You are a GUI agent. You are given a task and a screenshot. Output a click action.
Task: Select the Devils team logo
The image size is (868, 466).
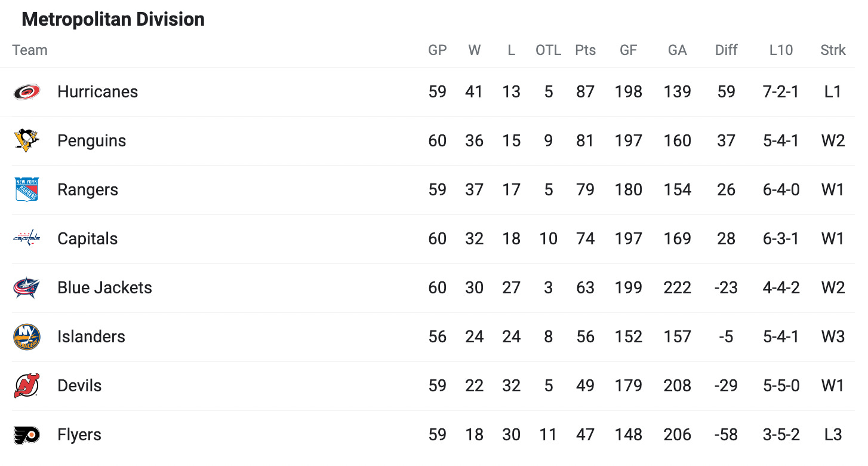(x=26, y=385)
